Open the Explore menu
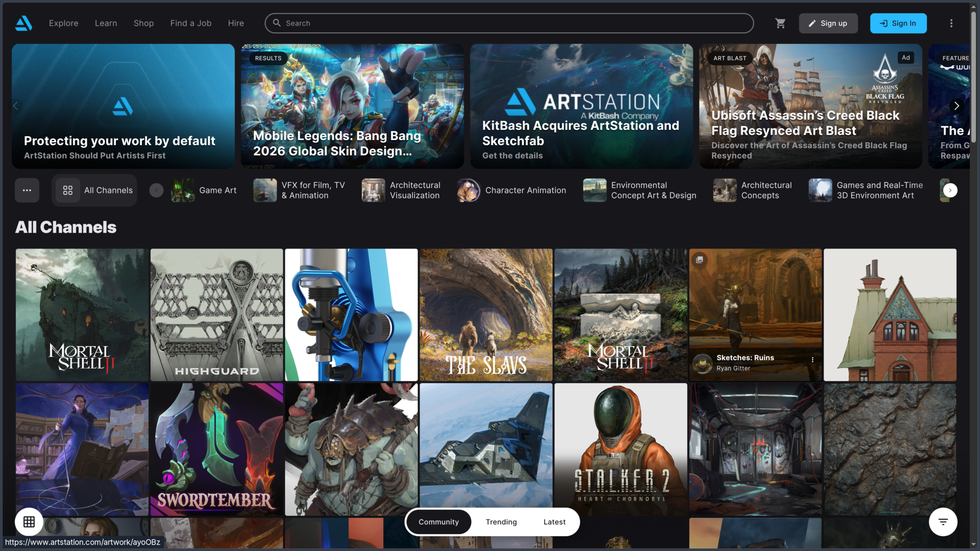This screenshot has height=551, width=980. (x=64, y=23)
